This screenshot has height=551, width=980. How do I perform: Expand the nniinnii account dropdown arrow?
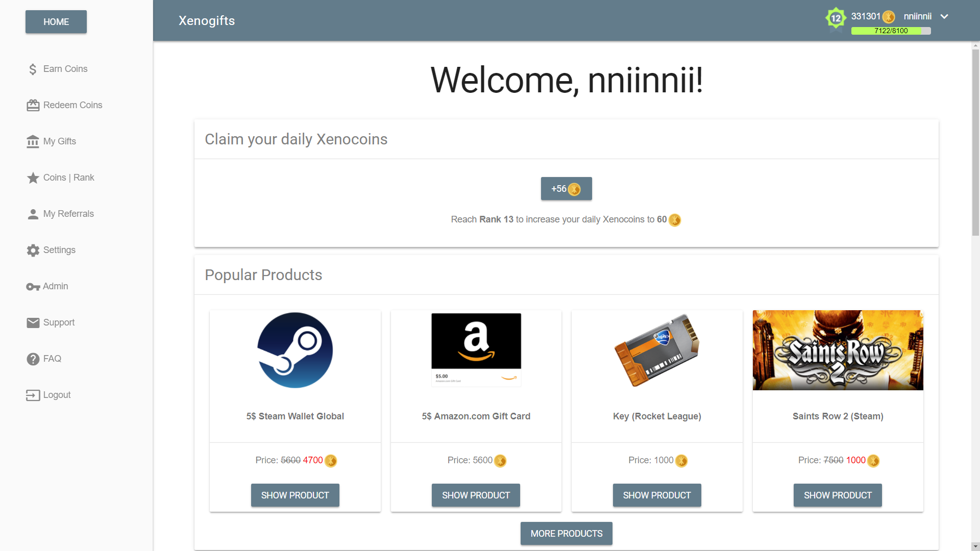[944, 16]
